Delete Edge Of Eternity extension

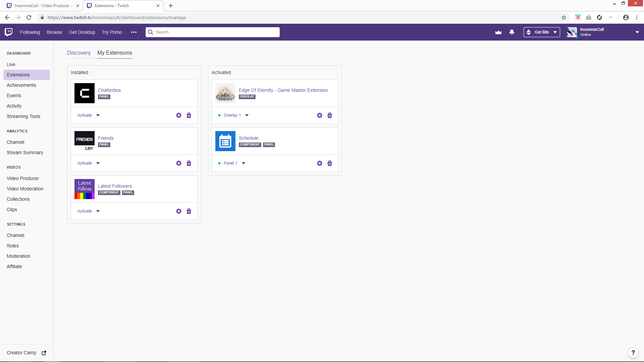click(330, 115)
